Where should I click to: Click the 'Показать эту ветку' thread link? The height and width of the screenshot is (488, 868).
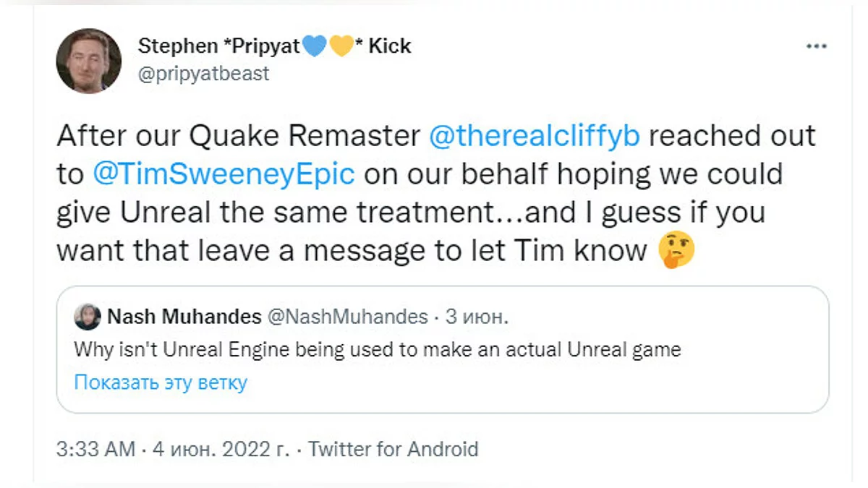[x=161, y=382]
